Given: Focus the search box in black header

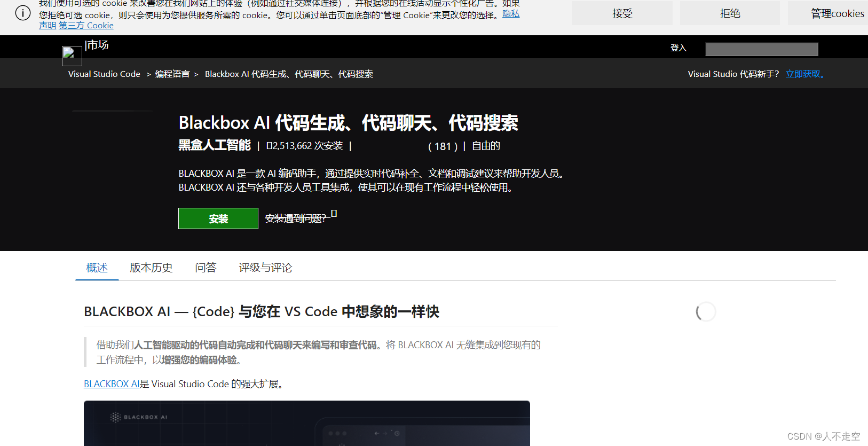Looking at the screenshot, I should [762, 49].
